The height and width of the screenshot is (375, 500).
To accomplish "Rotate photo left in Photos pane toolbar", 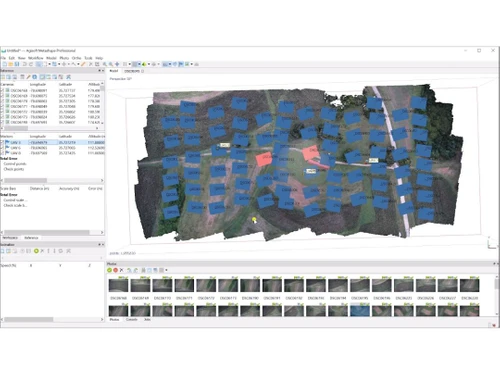I will tap(129, 270).
